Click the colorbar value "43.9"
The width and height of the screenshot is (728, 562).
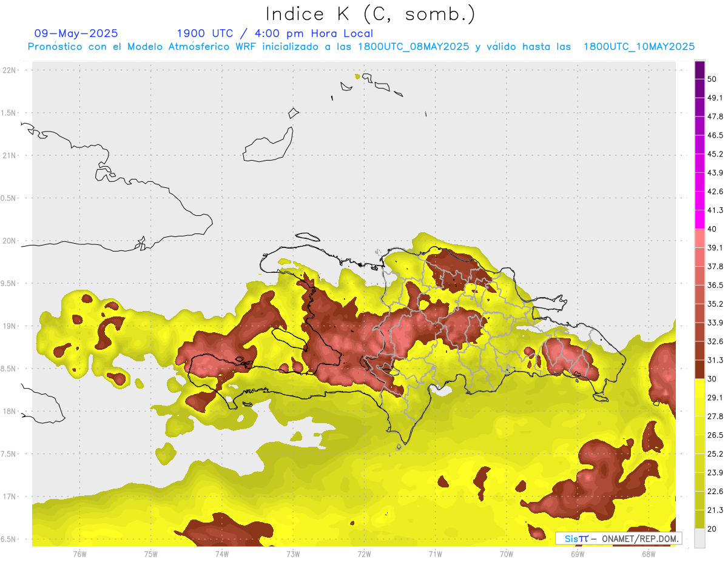click(x=715, y=173)
